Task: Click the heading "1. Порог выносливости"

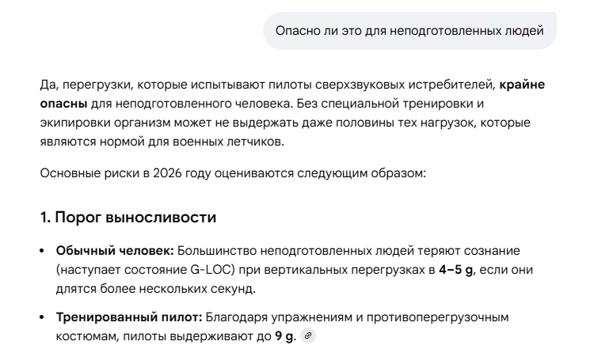Action: tap(128, 217)
